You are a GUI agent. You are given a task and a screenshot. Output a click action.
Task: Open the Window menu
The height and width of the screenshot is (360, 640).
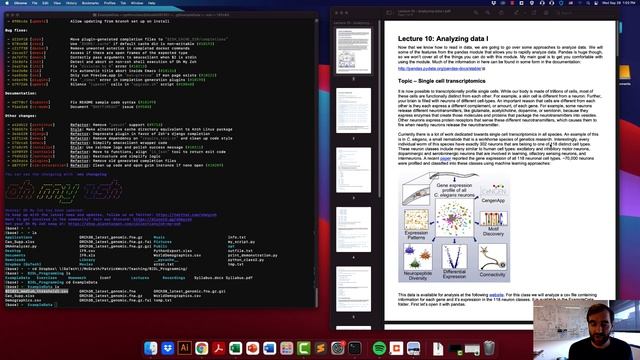click(x=137, y=3)
